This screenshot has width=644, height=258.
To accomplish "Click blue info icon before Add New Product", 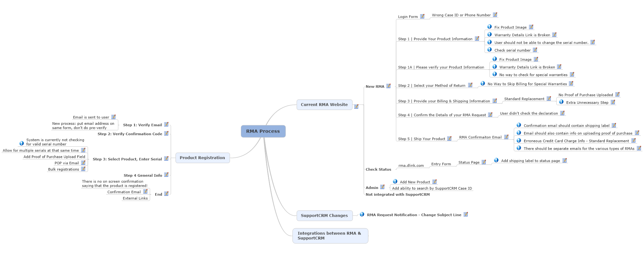I will tap(395, 182).
